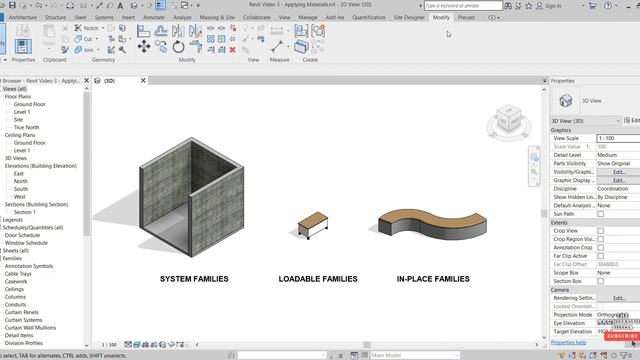The height and width of the screenshot is (360, 640).
Task: Open the Annotate ribbon tab
Action: click(x=154, y=18)
